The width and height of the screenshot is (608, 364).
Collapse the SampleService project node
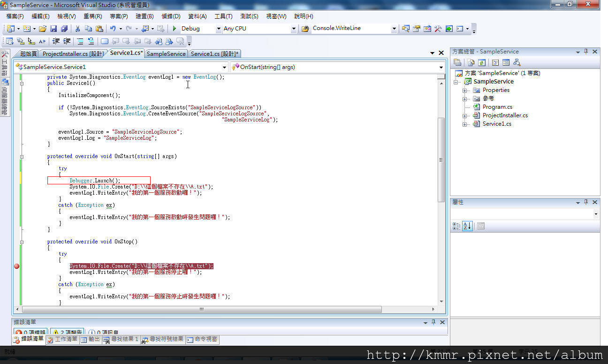(456, 82)
